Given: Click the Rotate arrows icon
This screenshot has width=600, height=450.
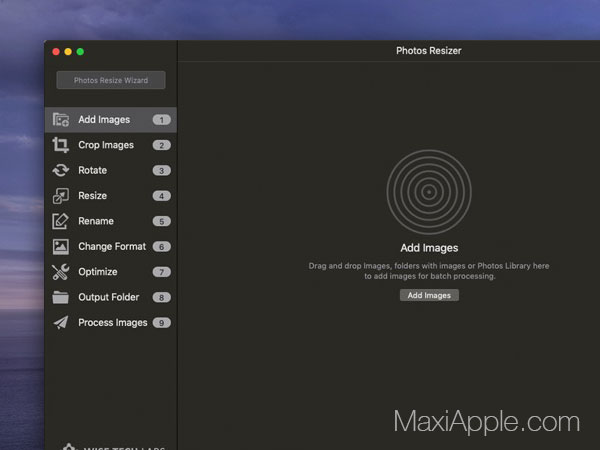Looking at the screenshot, I should (60, 170).
